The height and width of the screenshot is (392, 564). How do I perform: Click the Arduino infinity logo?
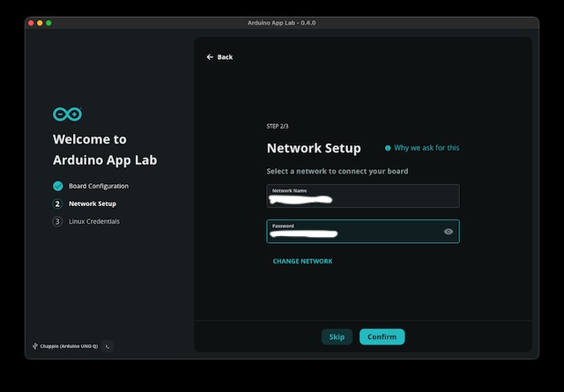(67, 114)
